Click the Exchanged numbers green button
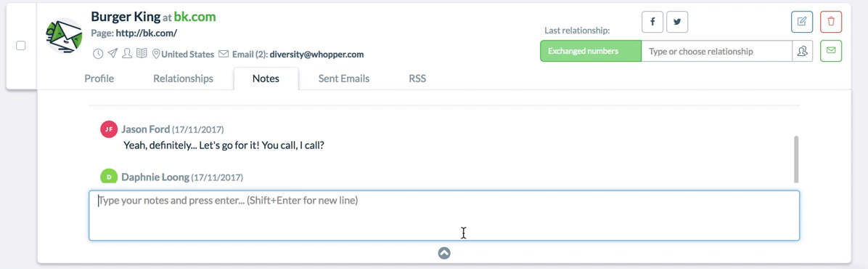 pos(591,51)
